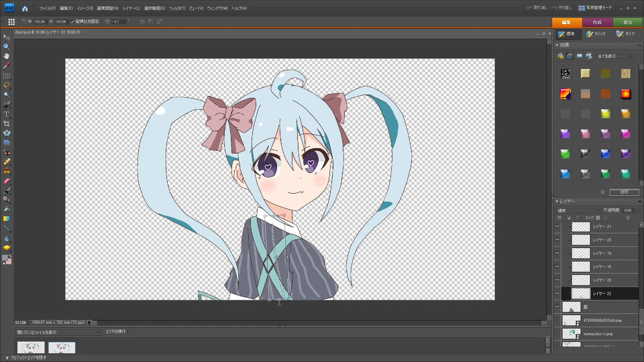Viewport: 644px width, 362px height.
Task: Select the Zoom magnifier tool
Action: click(x=7, y=46)
